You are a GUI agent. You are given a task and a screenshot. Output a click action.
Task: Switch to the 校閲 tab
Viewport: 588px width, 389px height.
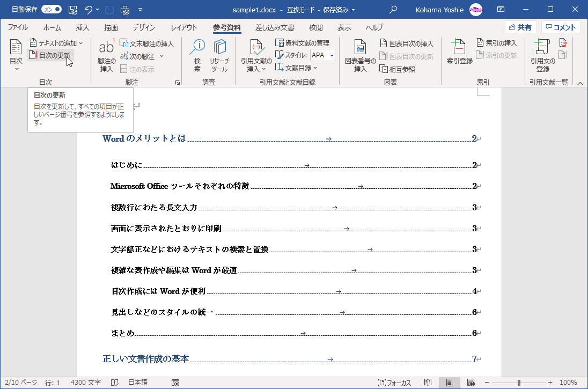click(x=316, y=27)
